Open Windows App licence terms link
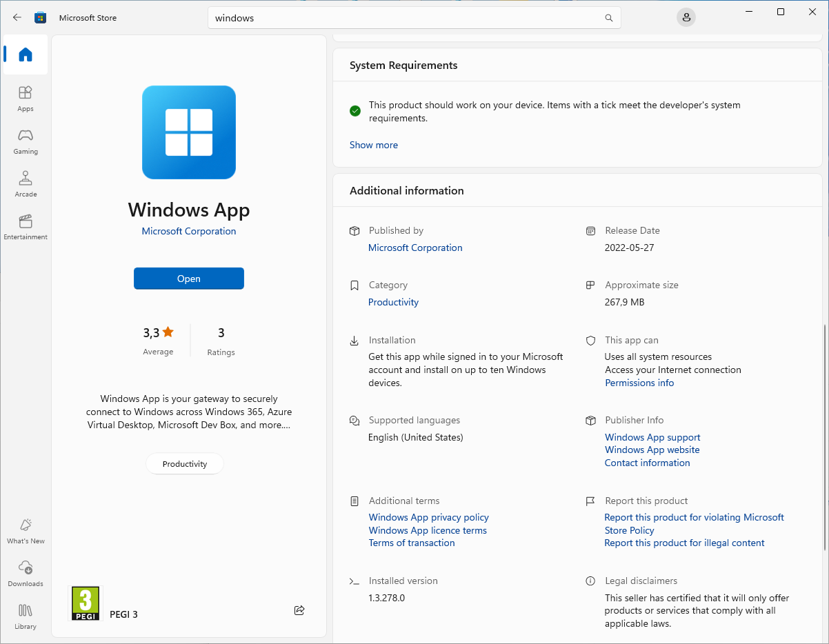 point(428,530)
